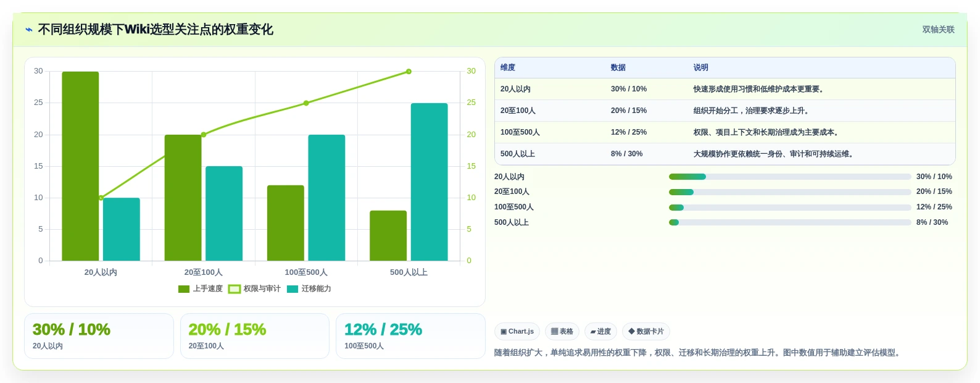Viewport: 980px width, 383px height.
Task: Select the 进度 tag chip
Action: (x=600, y=332)
